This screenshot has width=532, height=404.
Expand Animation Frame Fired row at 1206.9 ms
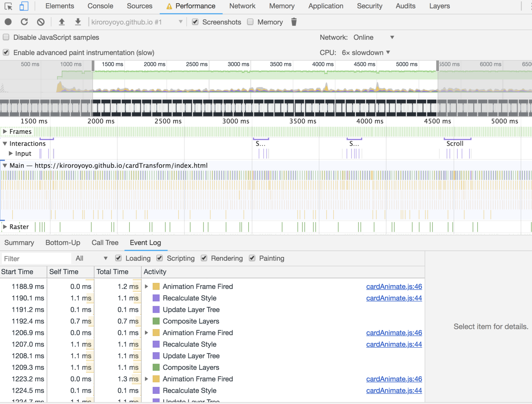tap(146, 332)
